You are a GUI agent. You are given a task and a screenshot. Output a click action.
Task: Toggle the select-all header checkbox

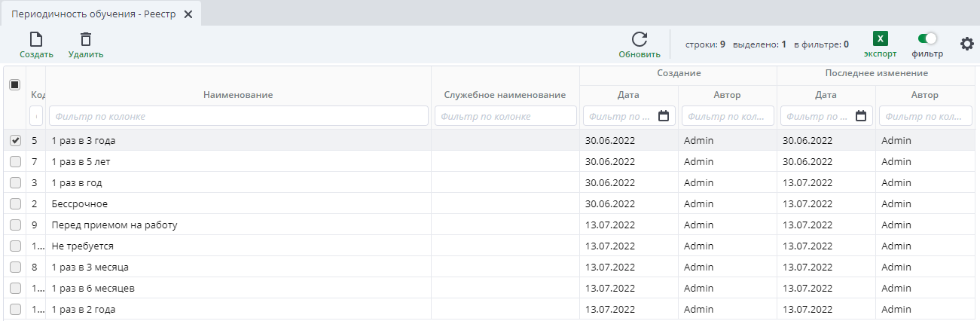(14, 85)
